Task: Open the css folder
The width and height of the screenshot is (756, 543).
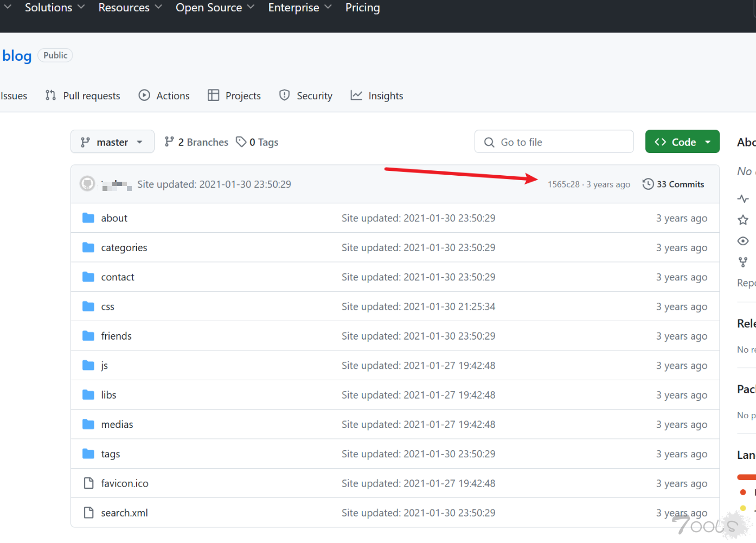Action: pyautogui.click(x=107, y=306)
